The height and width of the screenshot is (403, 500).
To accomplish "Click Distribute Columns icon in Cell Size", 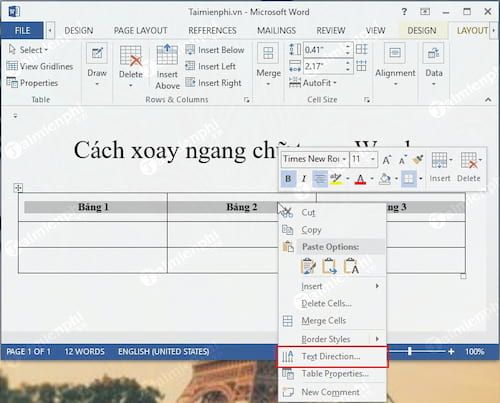I will [362, 66].
